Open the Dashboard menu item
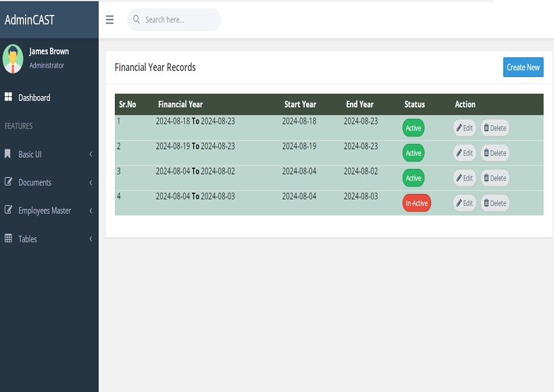554x392 pixels. pos(34,97)
